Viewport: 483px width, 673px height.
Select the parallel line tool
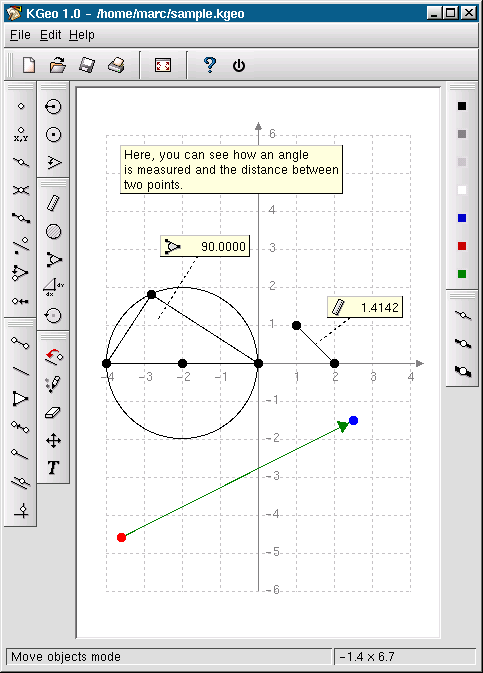pyautogui.click(x=21, y=482)
